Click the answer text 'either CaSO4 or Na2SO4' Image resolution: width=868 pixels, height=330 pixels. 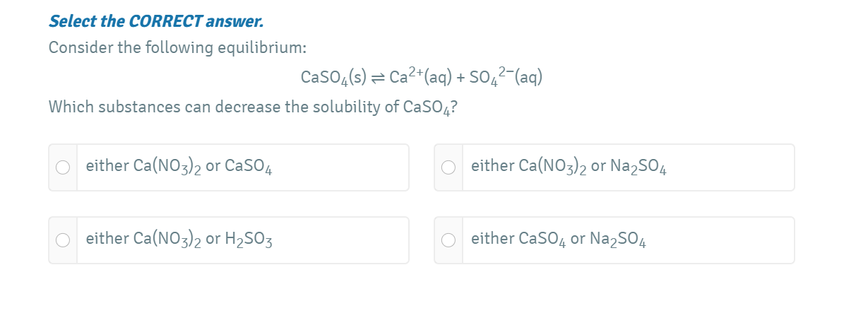click(x=559, y=240)
